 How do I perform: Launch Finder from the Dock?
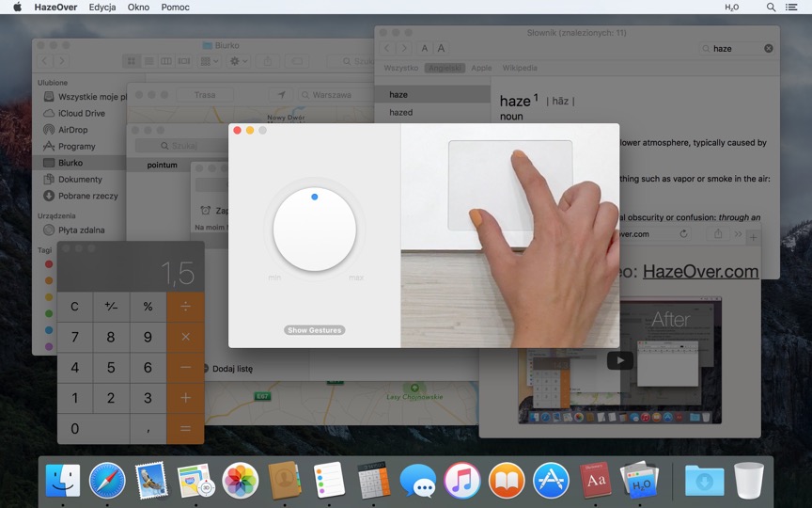(63, 481)
